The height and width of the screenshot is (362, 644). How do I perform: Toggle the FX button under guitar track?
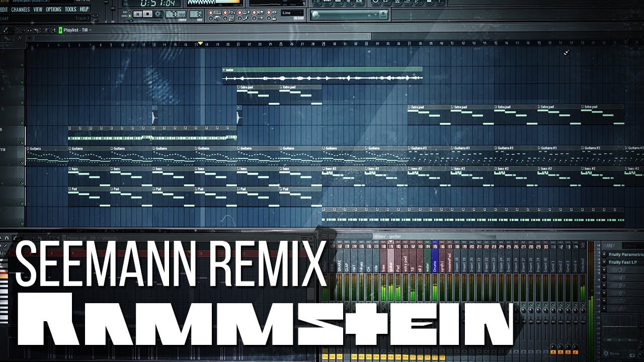390,356
